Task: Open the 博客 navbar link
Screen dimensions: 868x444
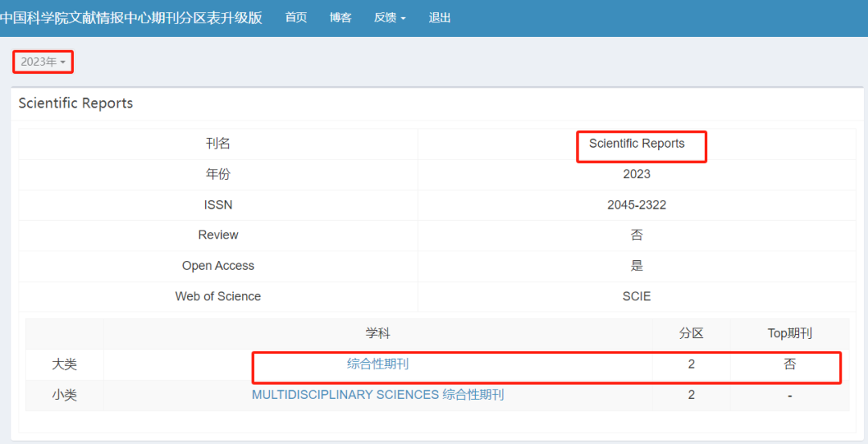Action: coord(341,18)
